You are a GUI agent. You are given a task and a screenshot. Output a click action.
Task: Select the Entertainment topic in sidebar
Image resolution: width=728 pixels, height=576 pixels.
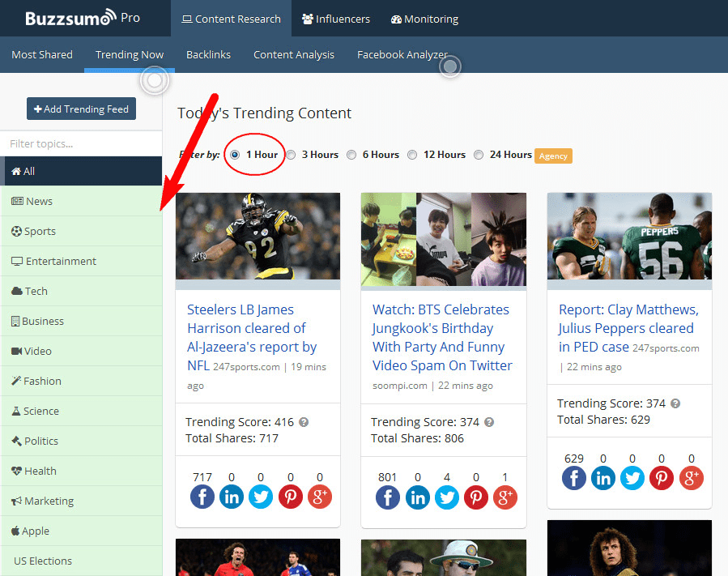coord(81,262)
